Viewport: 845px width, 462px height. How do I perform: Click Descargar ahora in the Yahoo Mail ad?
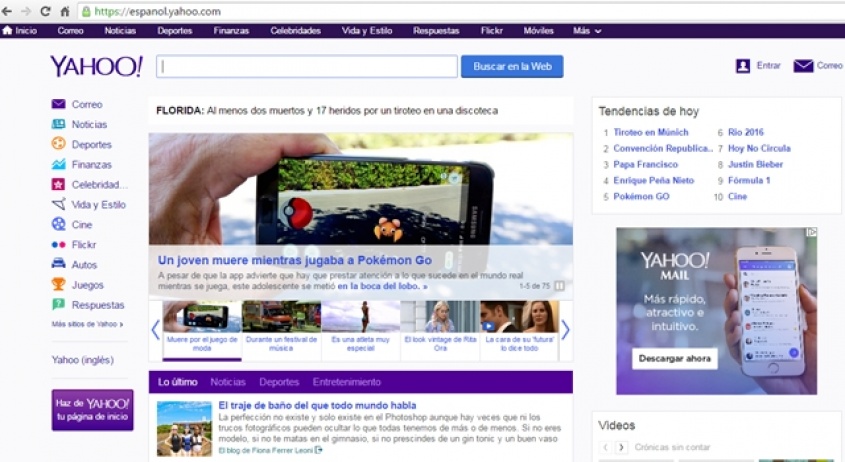675,358
